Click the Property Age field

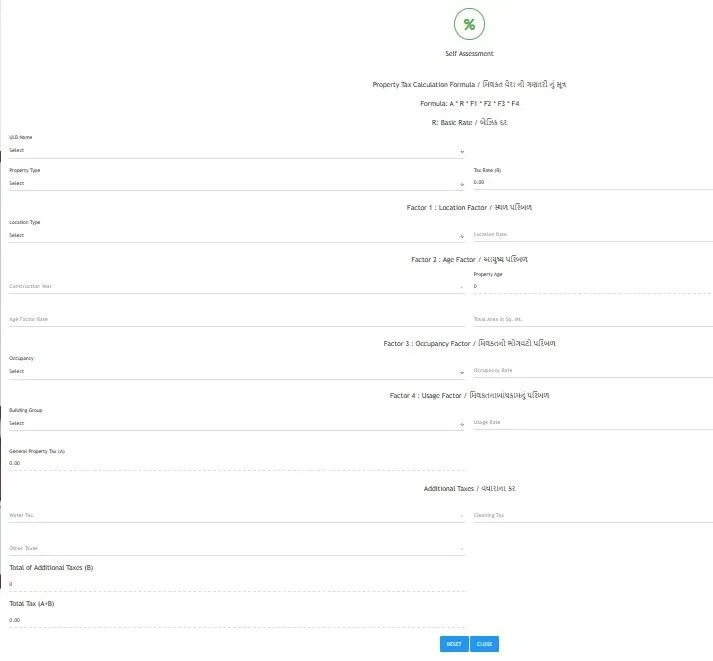click(x=590, y=286)
